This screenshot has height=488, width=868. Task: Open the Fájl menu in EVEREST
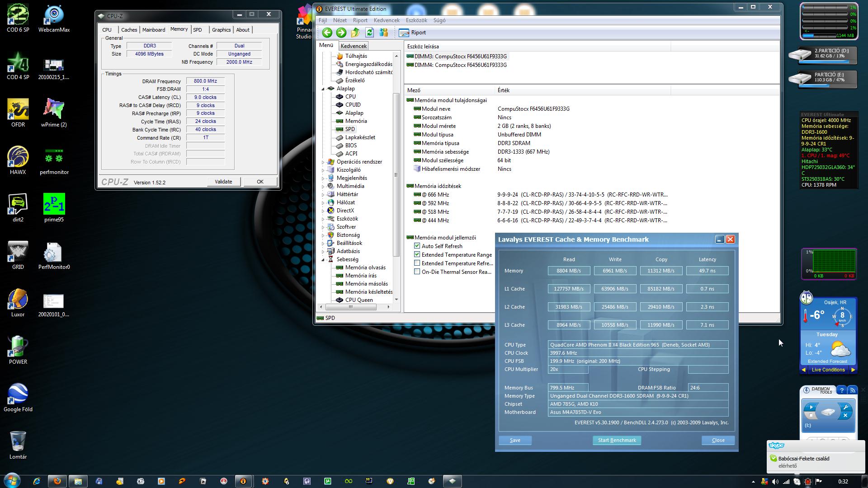tap(323, 20)
